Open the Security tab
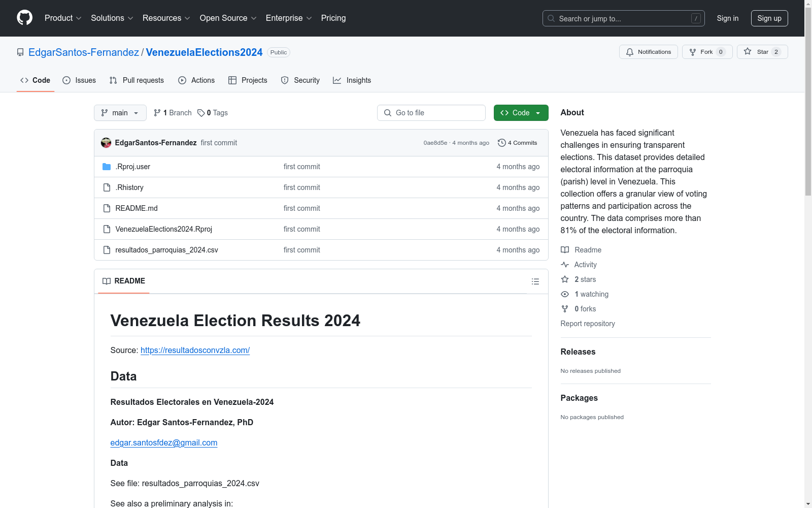Viewport: 812px width, 508px height. [300, 80]
